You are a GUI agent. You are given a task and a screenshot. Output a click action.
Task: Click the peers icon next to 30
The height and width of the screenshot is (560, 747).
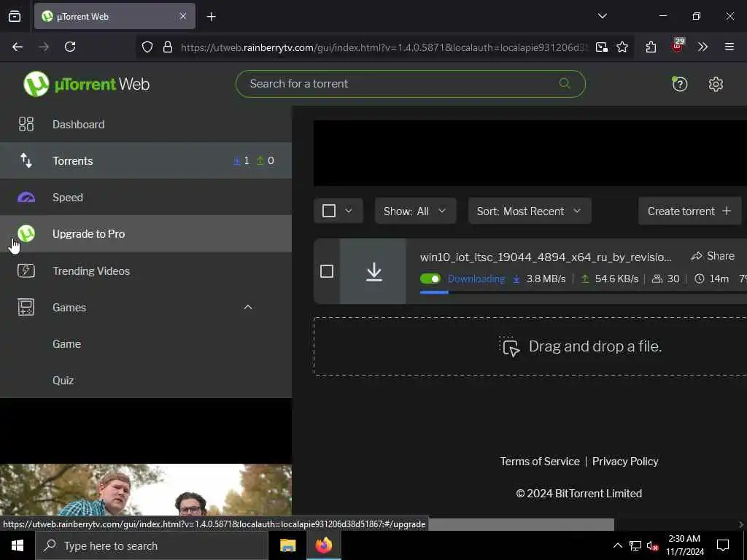point(657,279)
